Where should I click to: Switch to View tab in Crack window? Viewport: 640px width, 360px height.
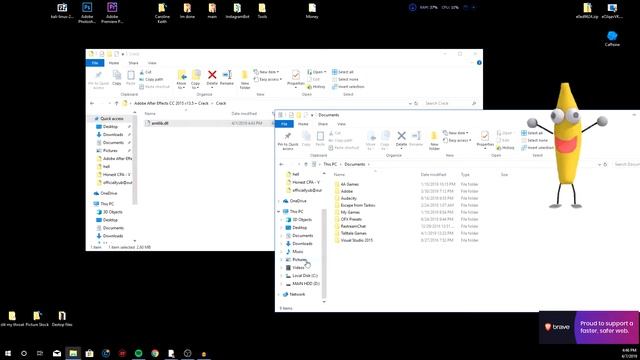pos(152,63)
